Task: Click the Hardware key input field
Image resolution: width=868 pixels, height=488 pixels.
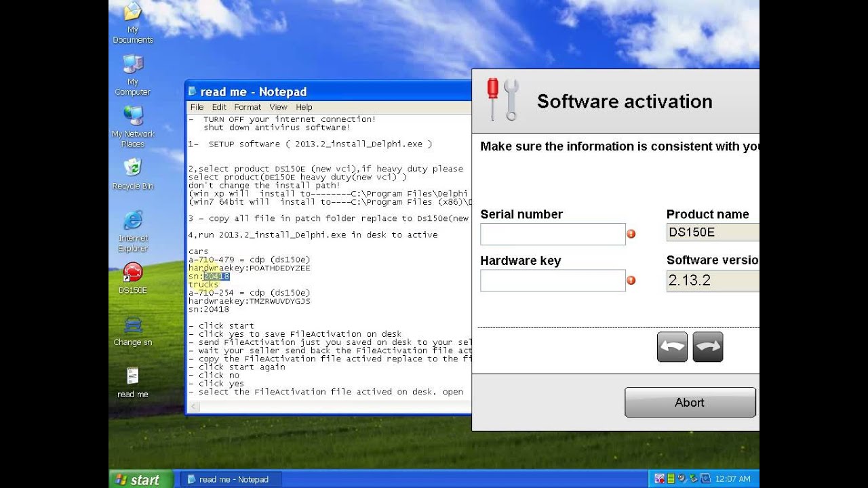Action: coord(553,280)
